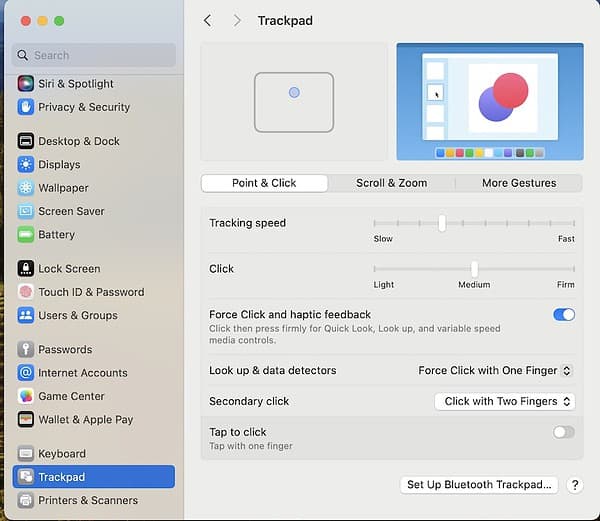Open help with the question mark button
Screen dimensions: 600x521
coord(575,485)
